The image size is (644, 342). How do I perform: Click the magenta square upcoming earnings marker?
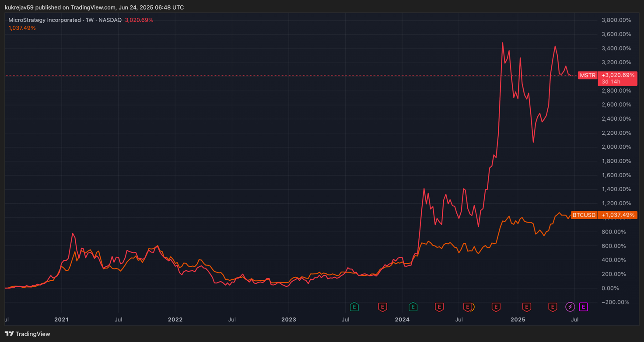[x=583, y=307]
